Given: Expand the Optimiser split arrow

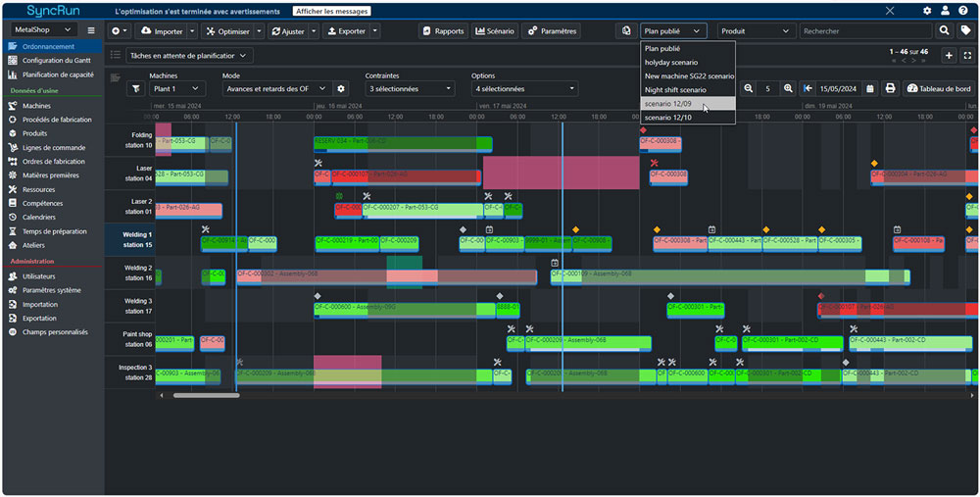Looking at the screenshot, I should pyautogui.click(x=259, y=31).
